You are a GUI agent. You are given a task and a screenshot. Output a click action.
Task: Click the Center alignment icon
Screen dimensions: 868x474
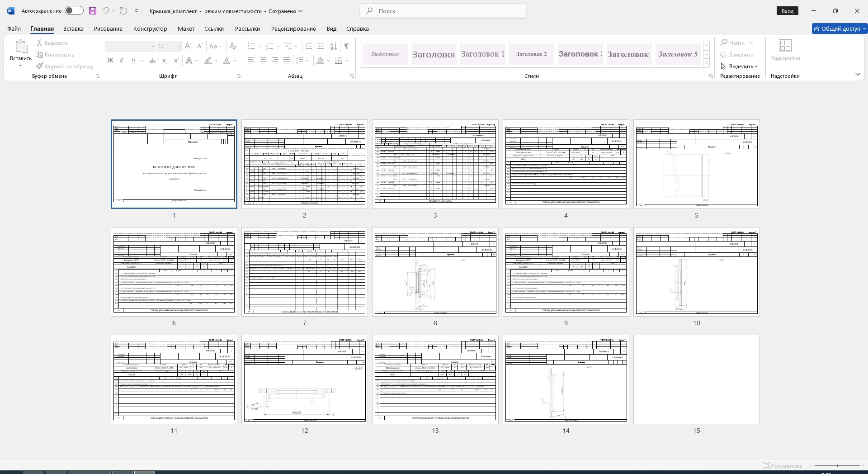(263, 61)
